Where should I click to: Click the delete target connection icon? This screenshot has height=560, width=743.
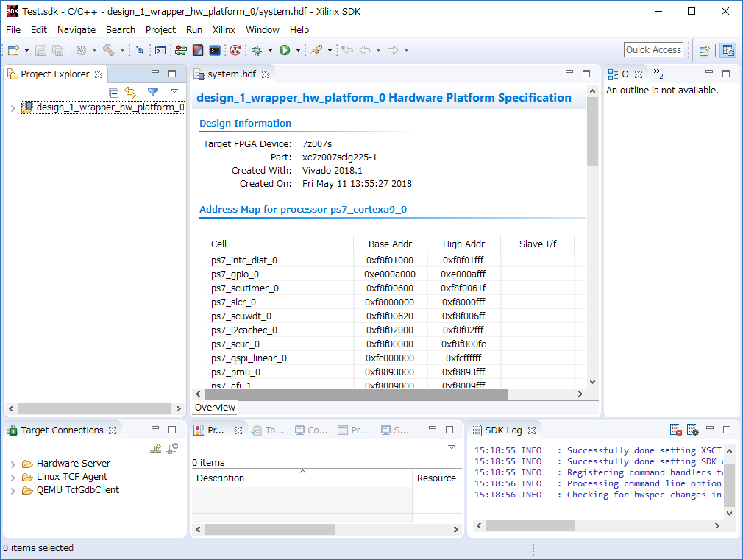tap(172, 448)
